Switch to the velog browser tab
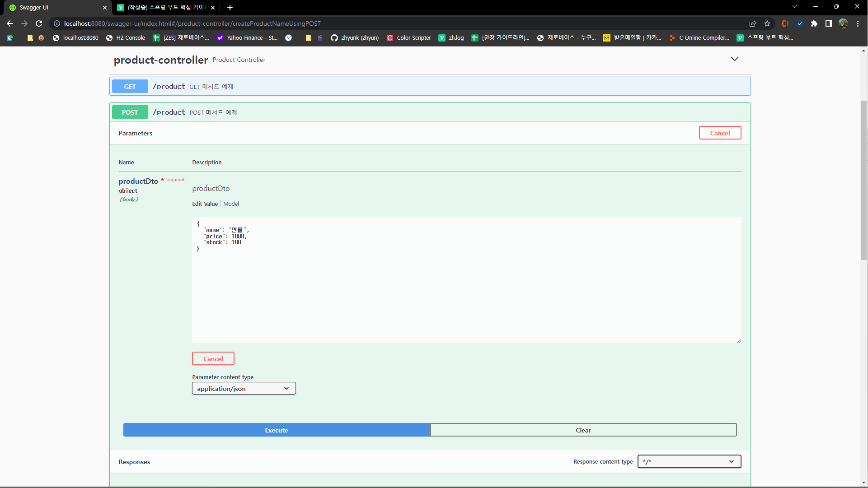Image resolution: width=868 pixels, height=488 pixels. [x=166, y=8]
